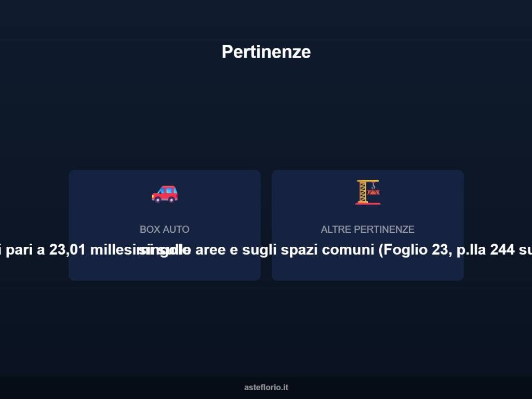Click the car icon's blue windshield
532x399 pixels.
pos(161,191)
